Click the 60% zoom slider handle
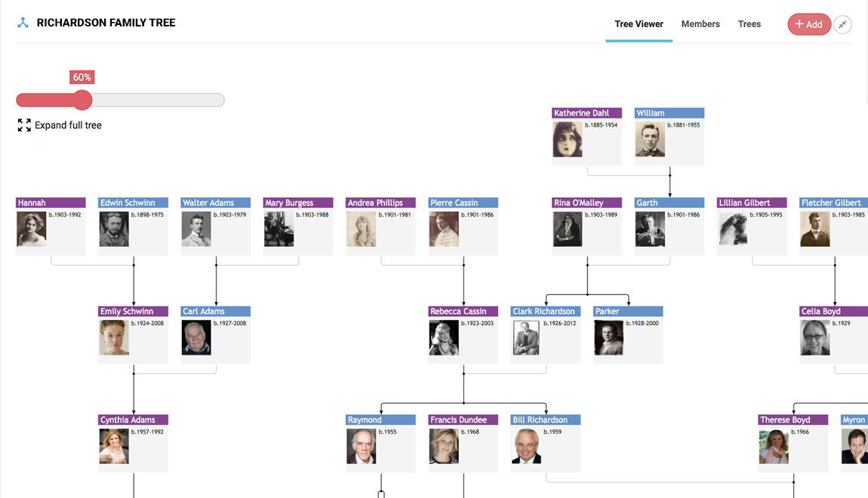868x498 pixels. tap(82, 100)
